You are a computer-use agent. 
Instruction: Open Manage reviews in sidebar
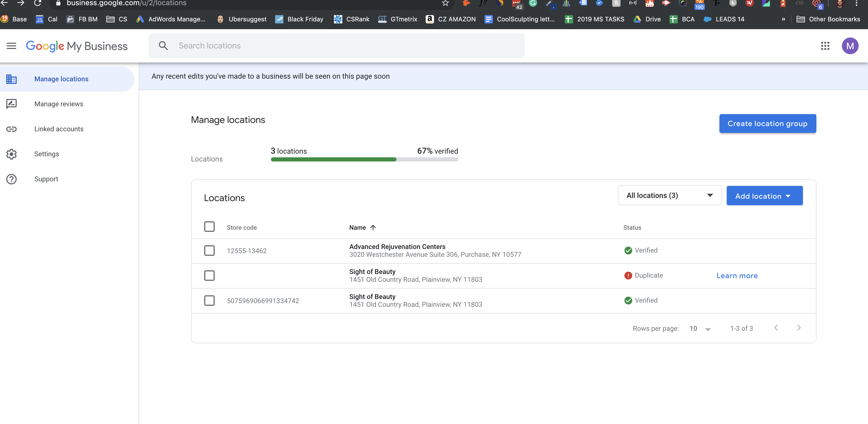click(59, 104)
